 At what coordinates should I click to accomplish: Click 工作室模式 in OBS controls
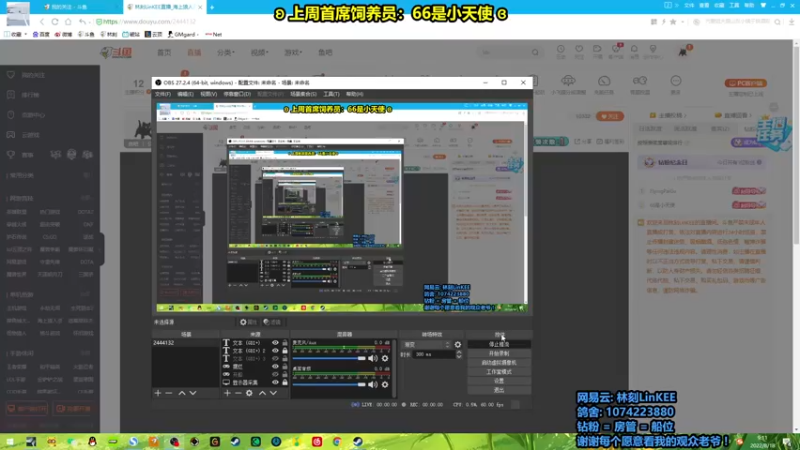point(499,371)
